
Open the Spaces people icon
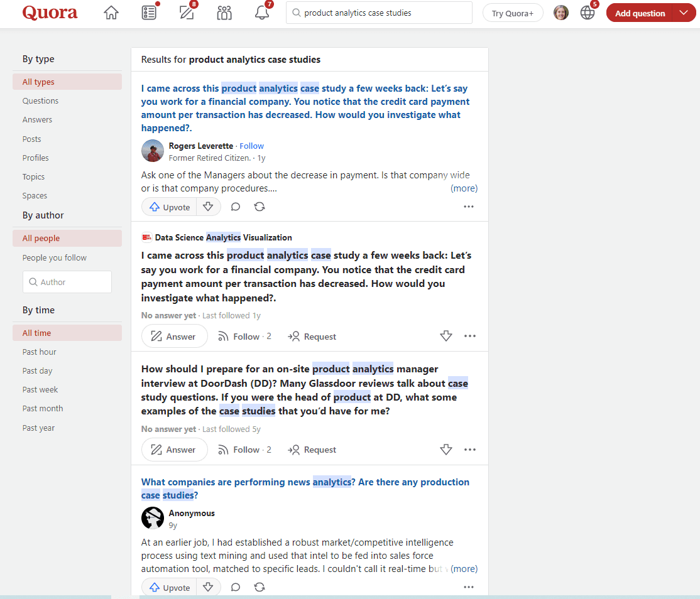click(x=224, y=13)
